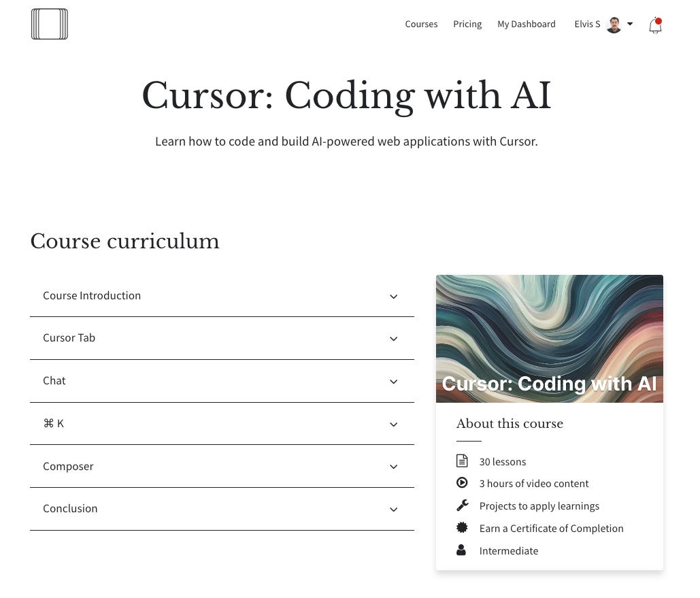Click the course subtitle description text

tap(346, 142)
